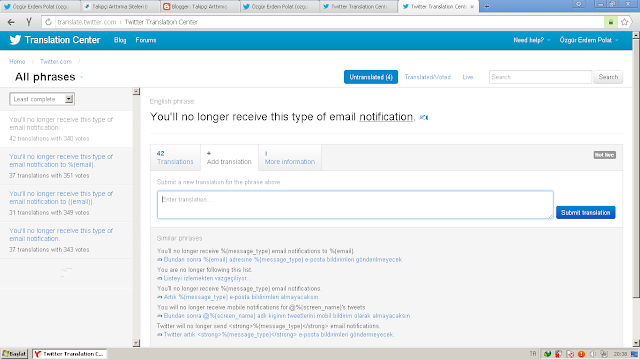Open the Blog link in header
Screen dimensions: 640x360
point(120,40)
